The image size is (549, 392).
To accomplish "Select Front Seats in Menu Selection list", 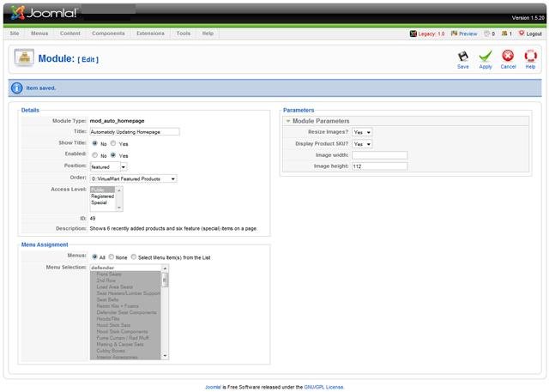I will pyautogui.click(x=125, y=274).
